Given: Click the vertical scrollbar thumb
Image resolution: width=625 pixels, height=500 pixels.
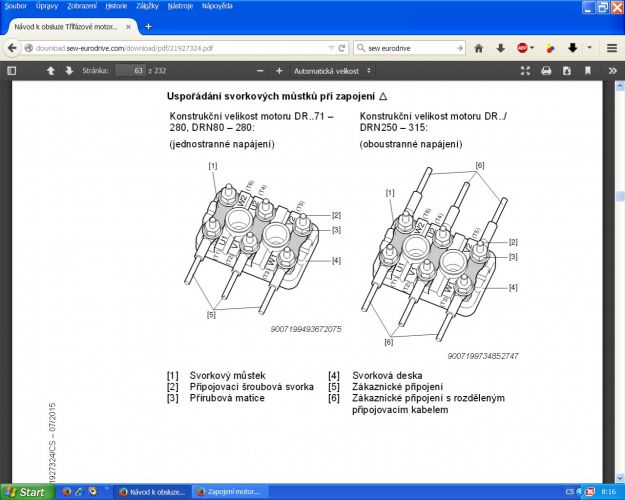Looking at the screenshot, I should click(x=620, y=197).
